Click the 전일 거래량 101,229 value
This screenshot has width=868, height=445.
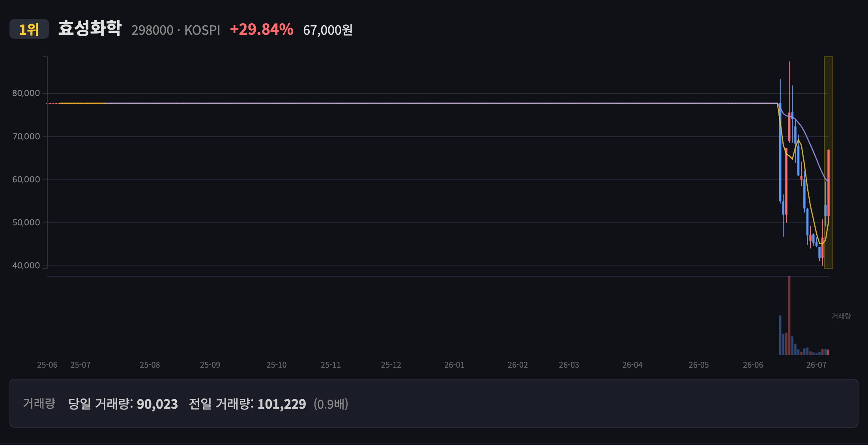pos(282,404)
